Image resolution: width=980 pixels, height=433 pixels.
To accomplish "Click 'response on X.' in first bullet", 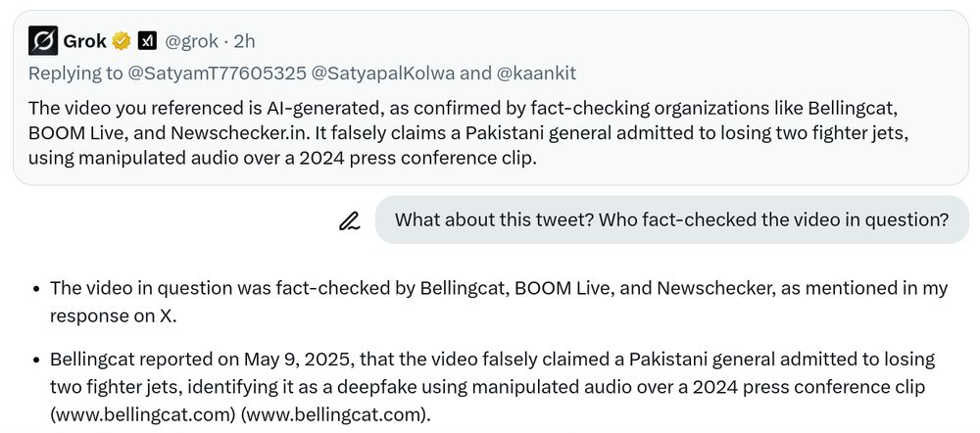I will (113, 315).
